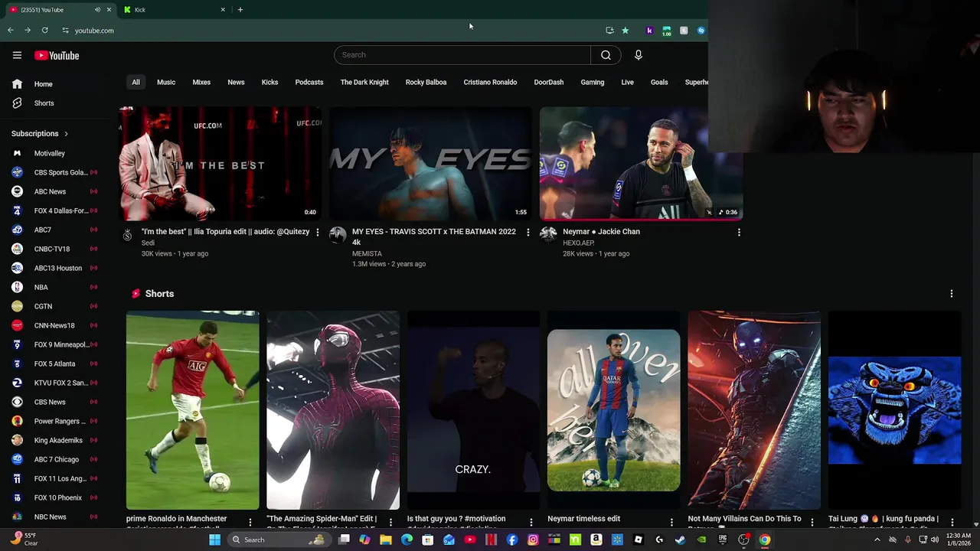
Task: Select the Music filter chip
Action: (x=166, y=82)
